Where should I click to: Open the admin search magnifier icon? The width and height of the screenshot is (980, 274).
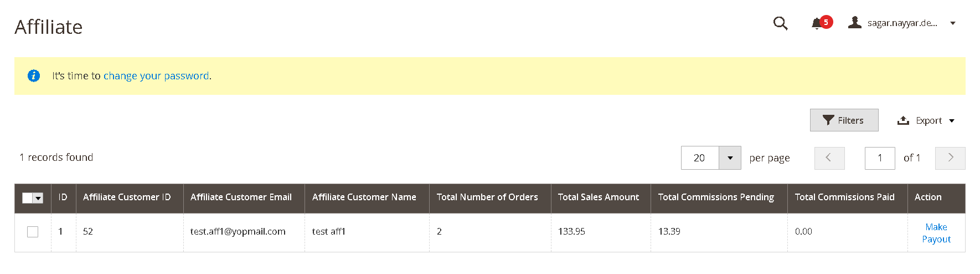click(780, 23)
